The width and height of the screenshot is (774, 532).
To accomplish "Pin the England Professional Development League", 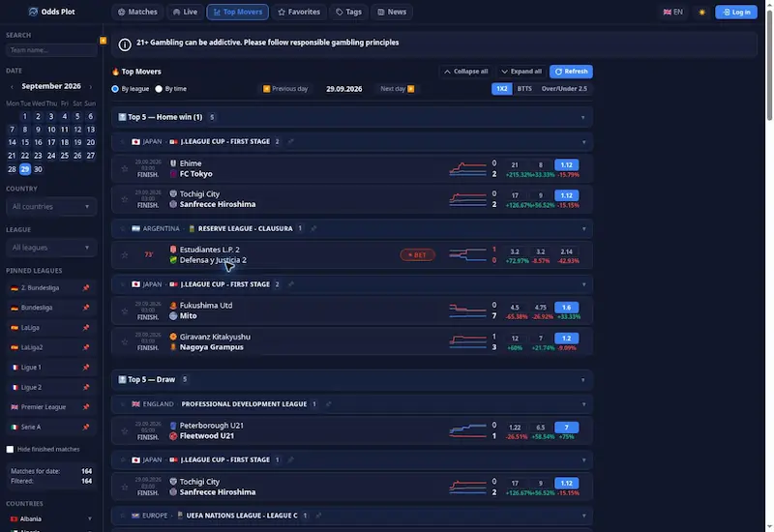I will (x=328, y=404).
